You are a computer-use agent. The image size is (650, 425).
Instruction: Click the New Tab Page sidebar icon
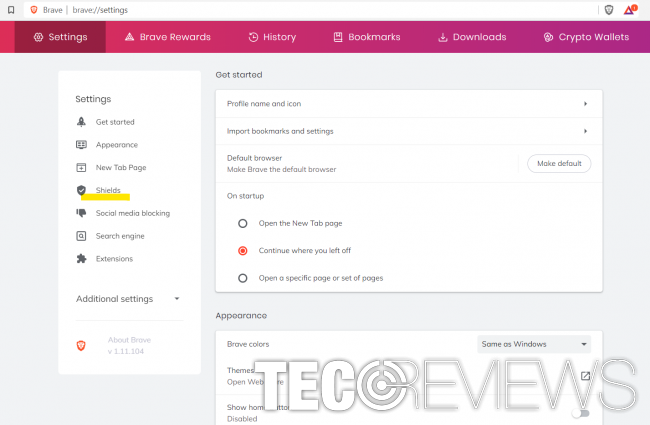[x=81, y=168]
